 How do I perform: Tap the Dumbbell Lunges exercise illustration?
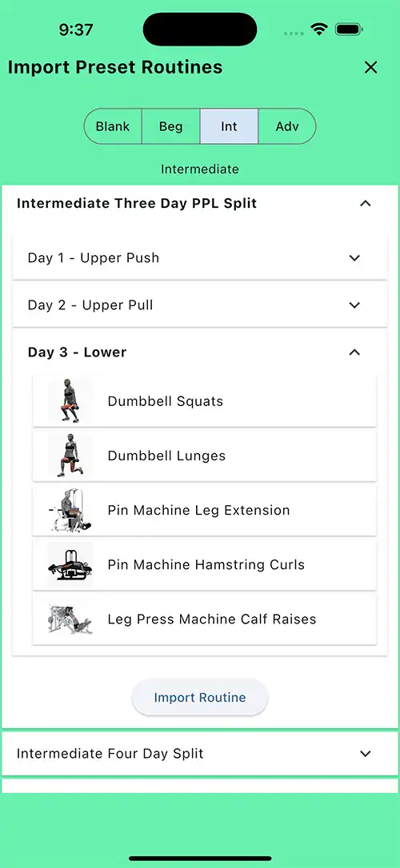pos(70,456)
